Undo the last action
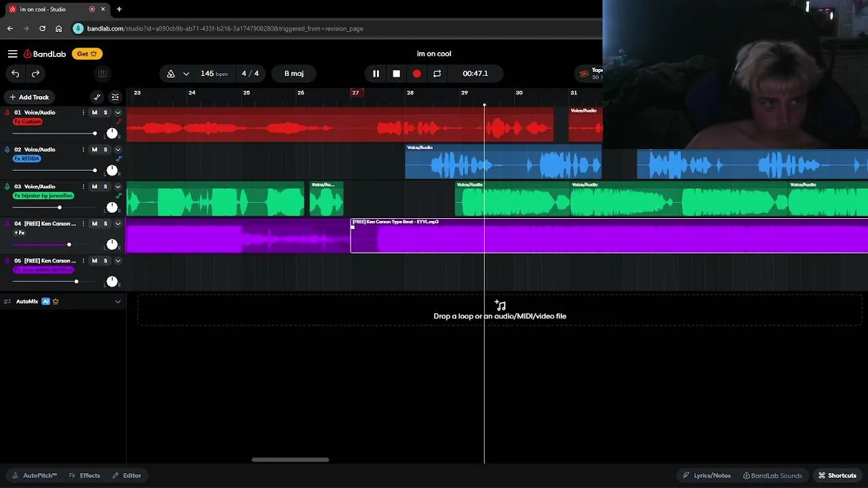Image resolution: width=868 pixels, height=488 pixels. point(15,73)
